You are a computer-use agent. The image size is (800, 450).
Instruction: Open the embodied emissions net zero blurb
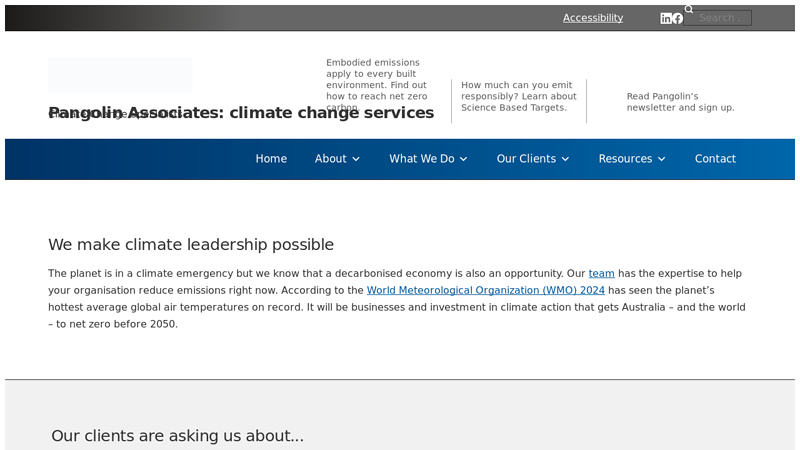(377, 84)
